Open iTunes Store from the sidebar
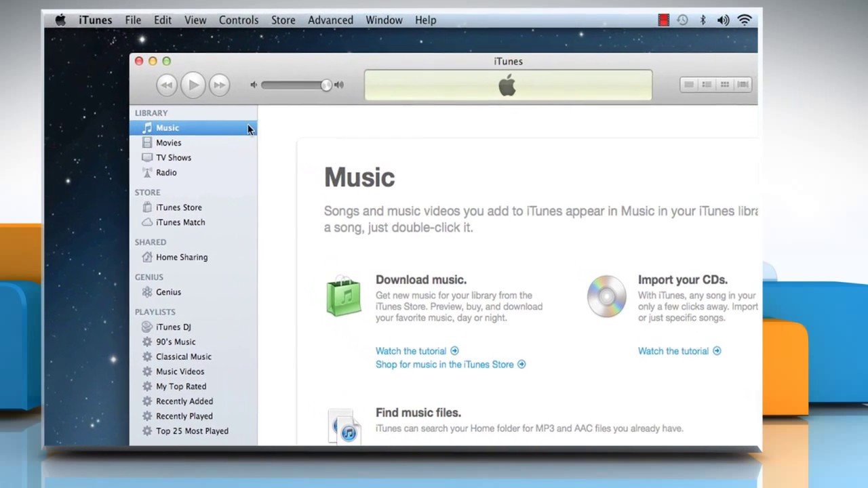This screenshot has height=488, width=868. click(x=193, y=207)
